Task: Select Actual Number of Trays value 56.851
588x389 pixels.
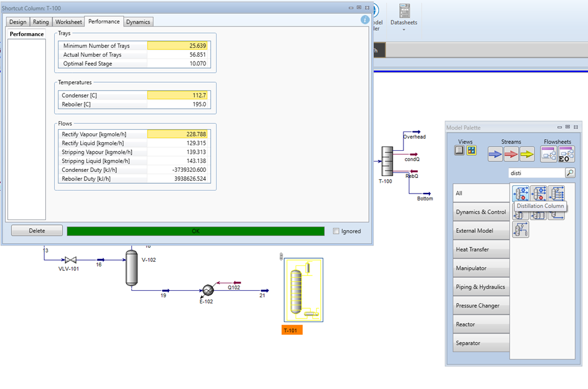Action: pos(177,55)
